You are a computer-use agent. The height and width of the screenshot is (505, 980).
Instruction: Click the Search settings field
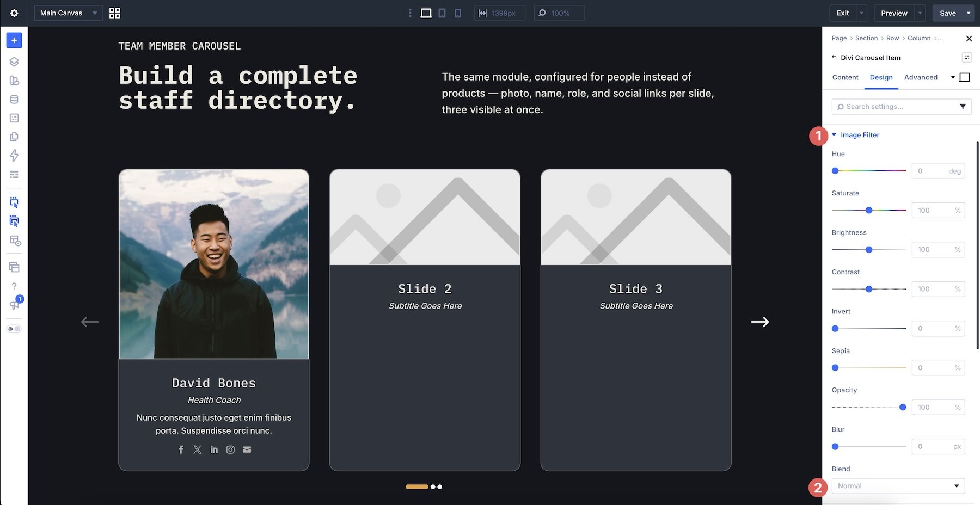[x=902, y=107]
